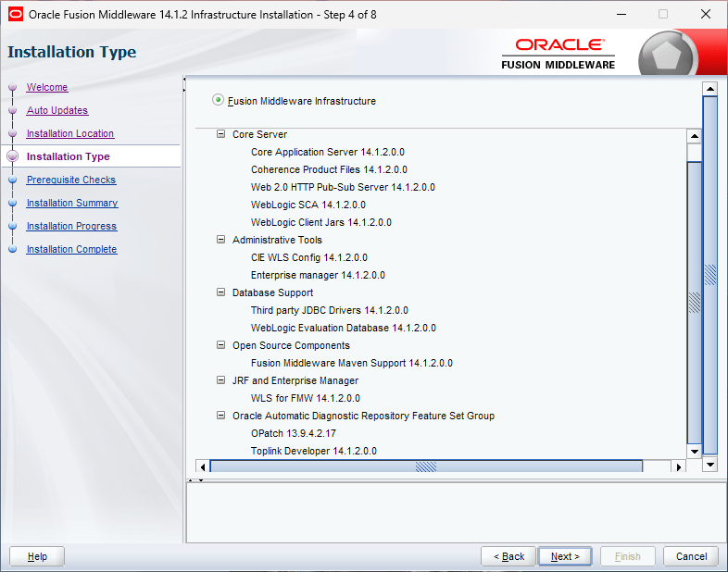Click the Installation Progress step bullet icon
This screenshot has width=728, height=572.
(13, 227)
